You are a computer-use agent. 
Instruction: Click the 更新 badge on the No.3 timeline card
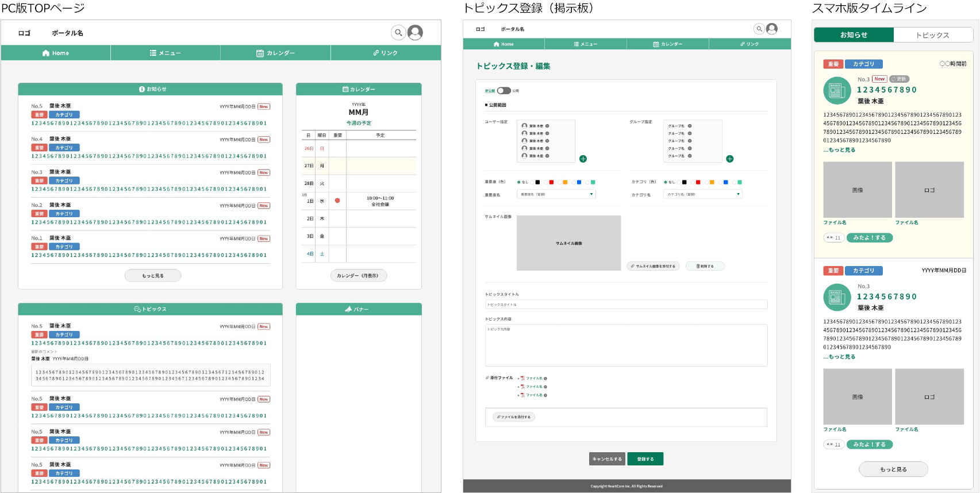coord(899,79)
